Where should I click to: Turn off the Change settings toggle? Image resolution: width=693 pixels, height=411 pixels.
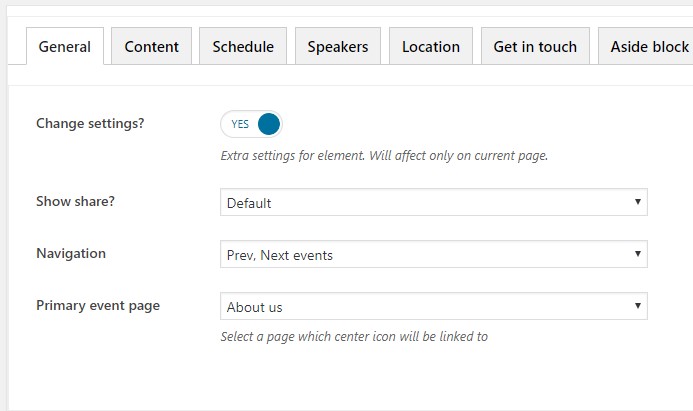pos(252,124)
